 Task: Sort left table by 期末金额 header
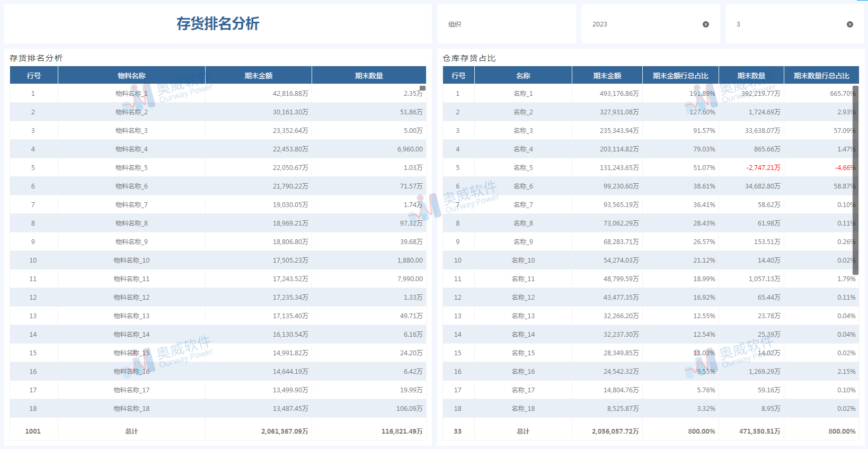259,76
